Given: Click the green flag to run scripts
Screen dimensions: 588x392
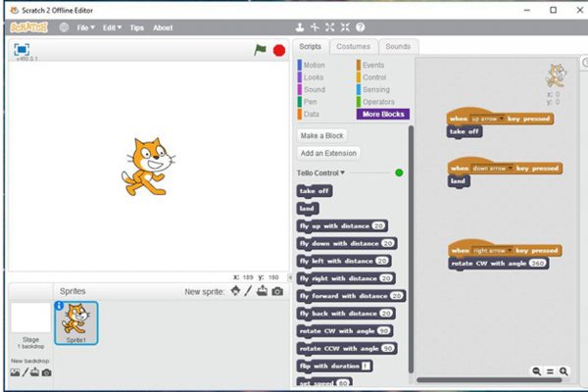Looking at the screenshot, I should 260,50.
